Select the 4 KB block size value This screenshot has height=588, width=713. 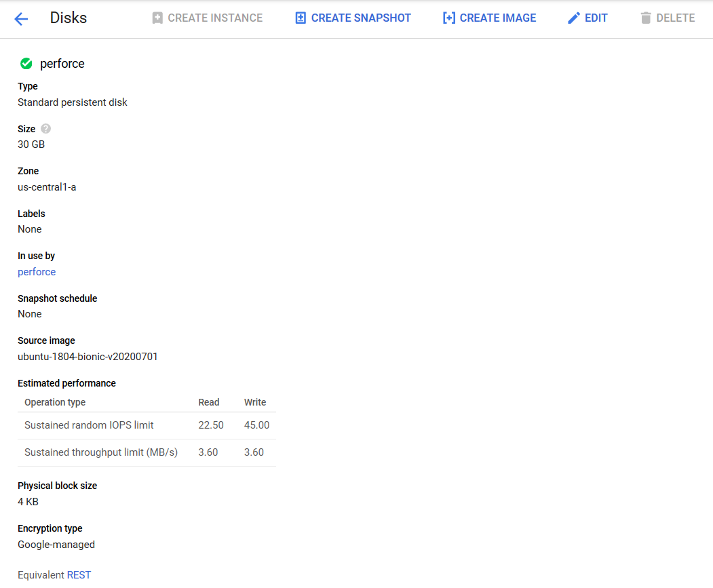pos(28,502)
